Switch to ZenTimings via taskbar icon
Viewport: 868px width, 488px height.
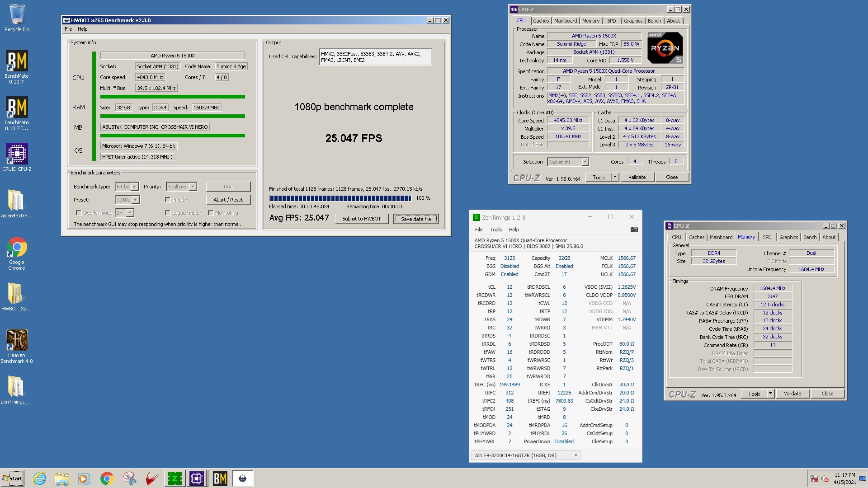[x=175, y=478]
